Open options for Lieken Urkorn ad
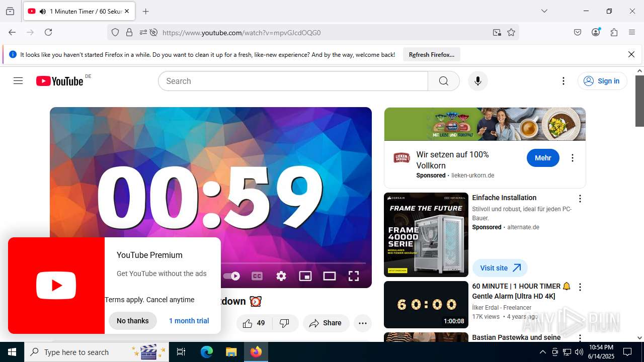 pos(572,158)
